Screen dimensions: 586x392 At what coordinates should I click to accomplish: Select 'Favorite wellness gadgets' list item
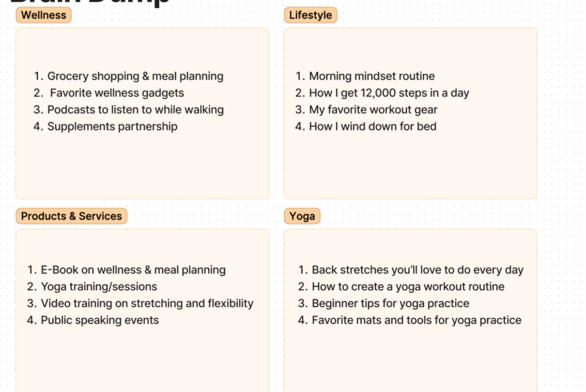coord(117,92)
